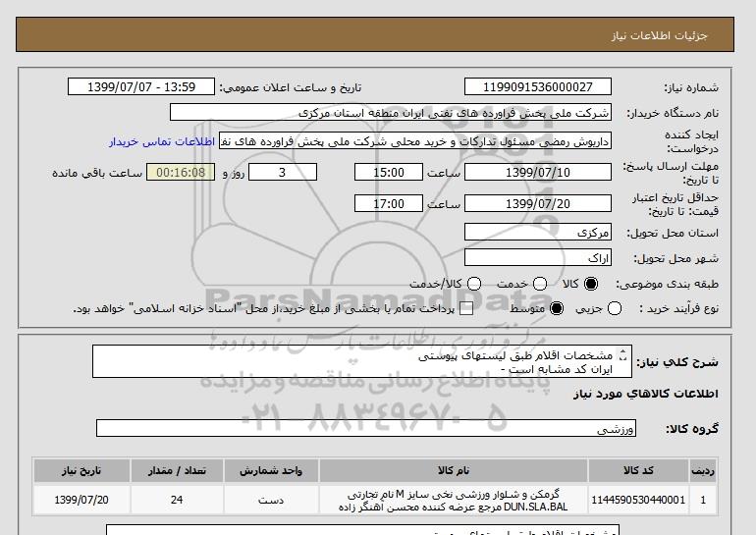
Task: Click the شرح کلی نیاز text area
Action: point(362,361)
